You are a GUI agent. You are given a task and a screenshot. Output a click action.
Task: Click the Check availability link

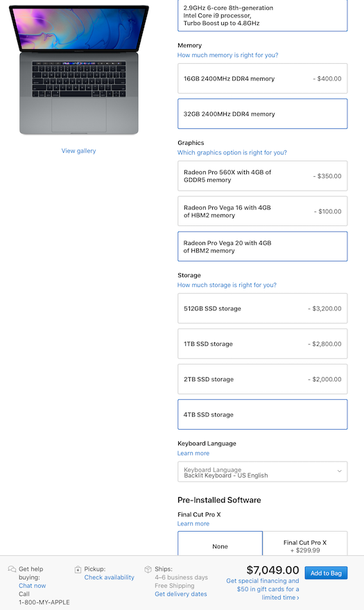109,577
